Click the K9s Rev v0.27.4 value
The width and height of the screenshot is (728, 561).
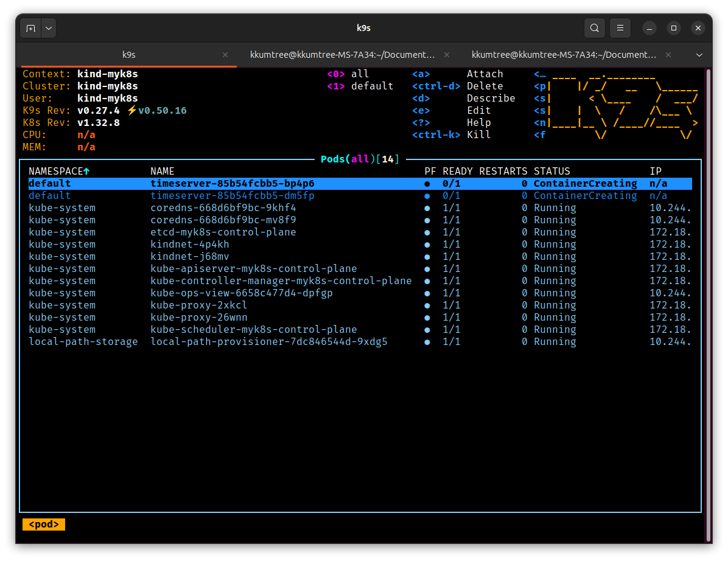[99, 111]
